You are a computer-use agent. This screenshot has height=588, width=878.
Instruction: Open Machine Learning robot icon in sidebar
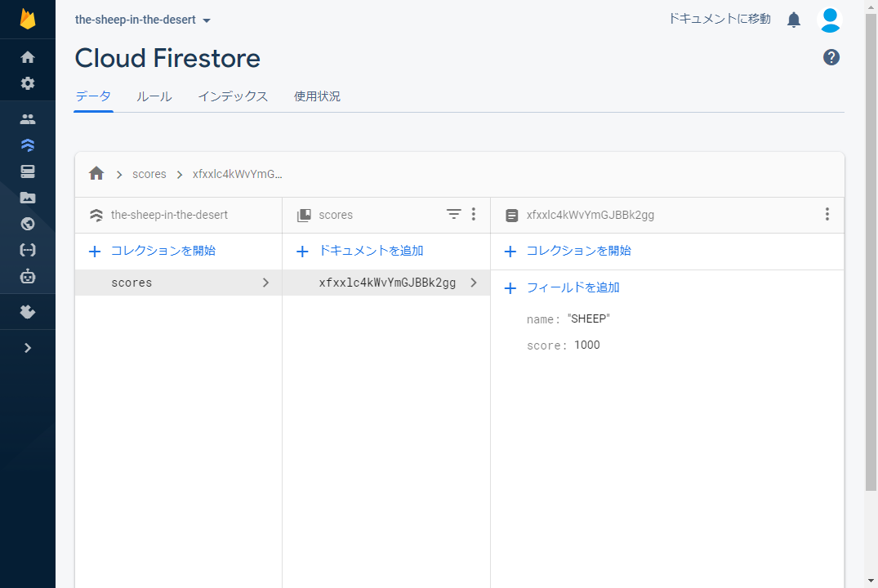(28, 276)
